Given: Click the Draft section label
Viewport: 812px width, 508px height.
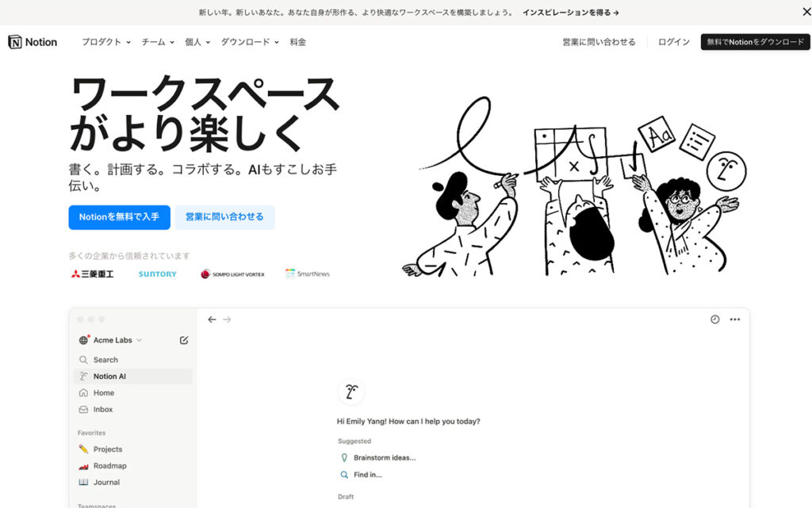Looking at the screenshot, I should 346,497.
